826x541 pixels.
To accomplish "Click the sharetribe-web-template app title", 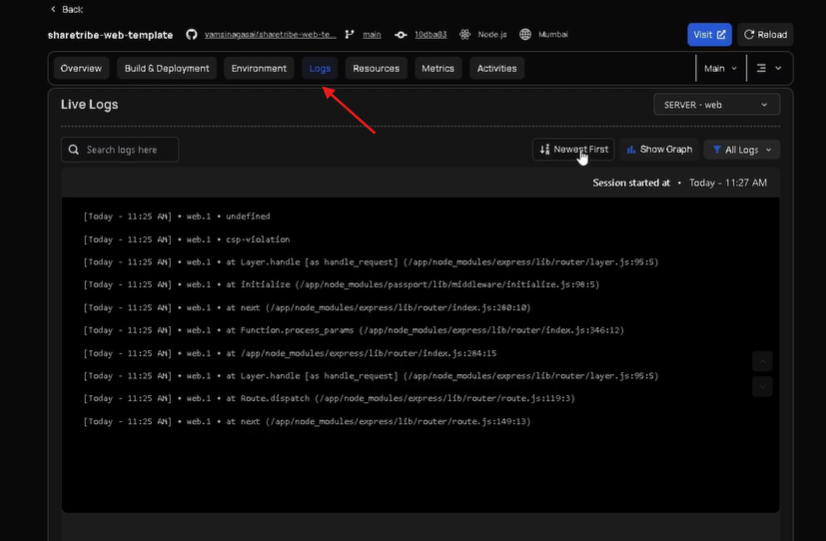I will click(110, 35).
